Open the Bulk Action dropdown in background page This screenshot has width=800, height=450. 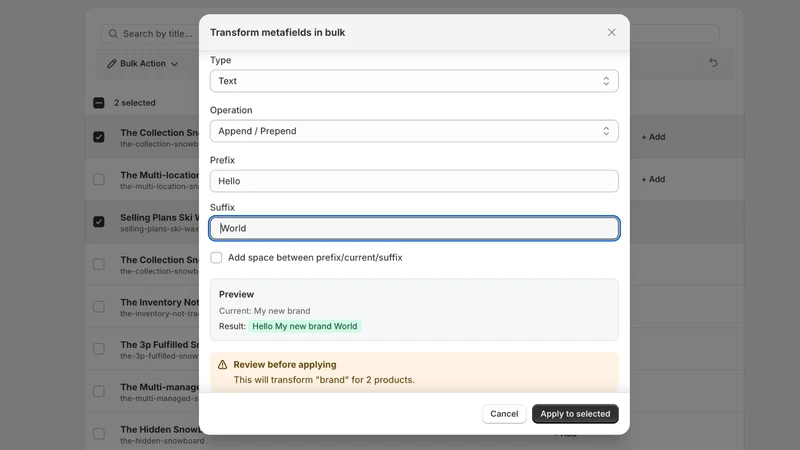143,64
